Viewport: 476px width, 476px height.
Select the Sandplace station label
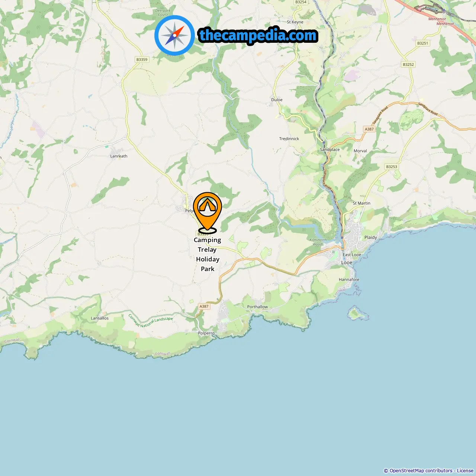click(x=330, y=149)
